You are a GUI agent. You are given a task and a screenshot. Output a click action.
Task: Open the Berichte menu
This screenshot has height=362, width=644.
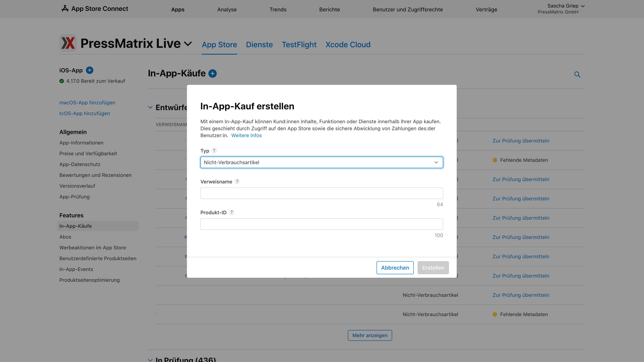(x=330, y=9)
